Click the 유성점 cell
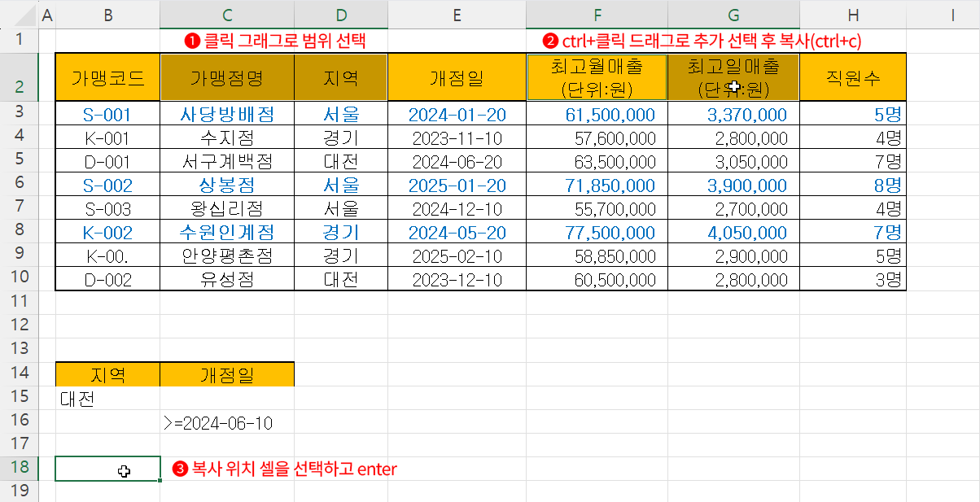 [227, 279]
